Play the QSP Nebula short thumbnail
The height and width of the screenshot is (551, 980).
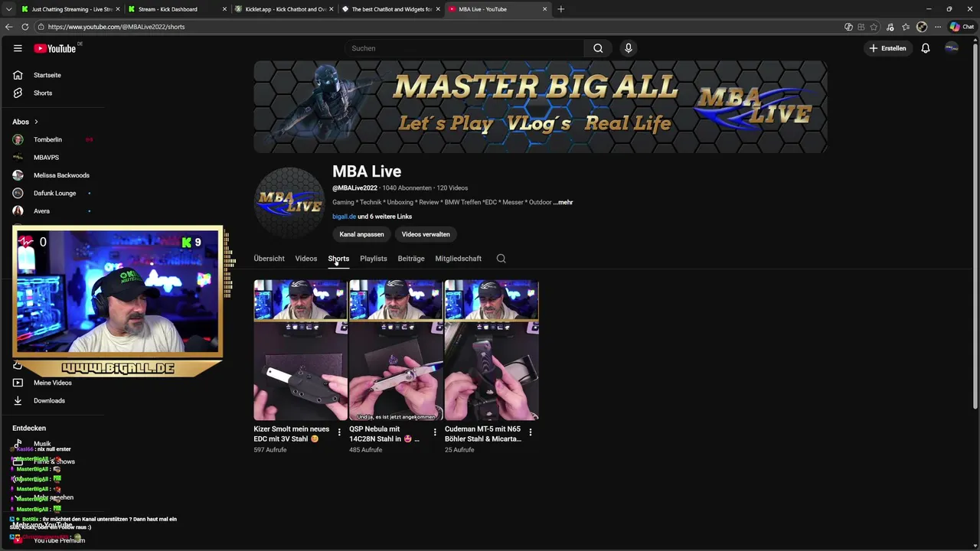point(396,350)
